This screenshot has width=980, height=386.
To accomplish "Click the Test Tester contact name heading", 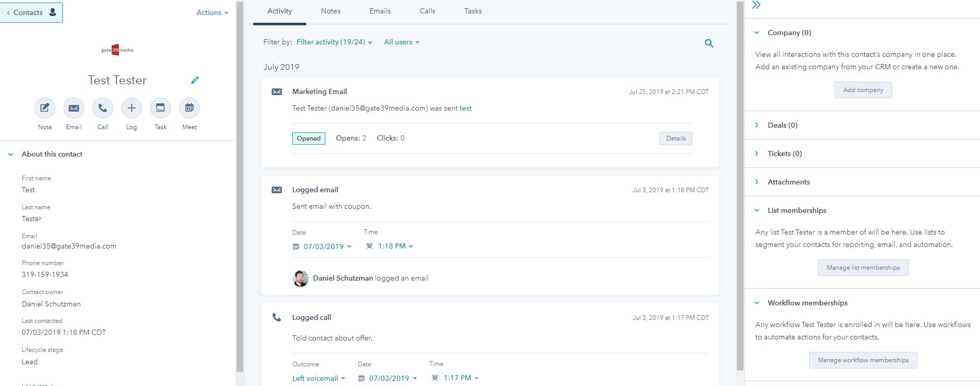I will [x=117, y=80].
